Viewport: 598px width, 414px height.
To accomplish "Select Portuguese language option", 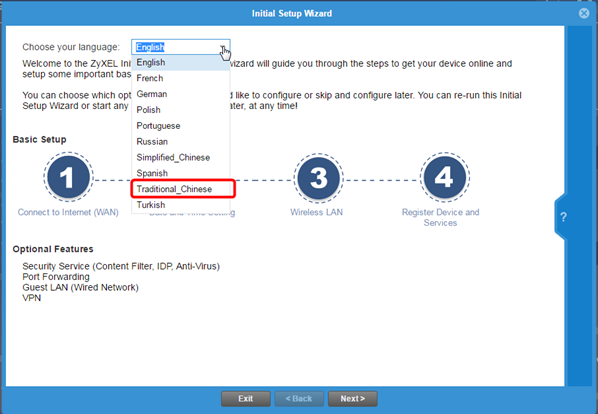I will [181, 126].
